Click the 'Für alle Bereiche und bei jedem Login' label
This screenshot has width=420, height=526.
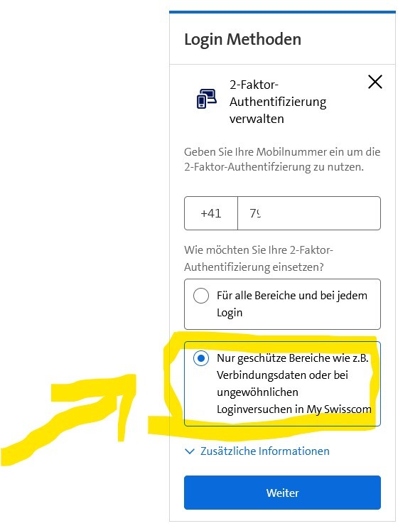coord(292,304)
